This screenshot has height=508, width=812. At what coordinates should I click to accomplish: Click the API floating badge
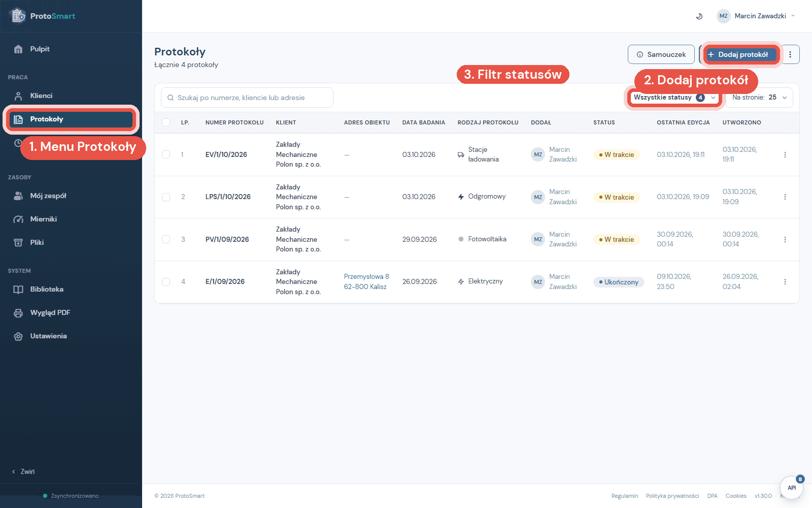(792, 488)
